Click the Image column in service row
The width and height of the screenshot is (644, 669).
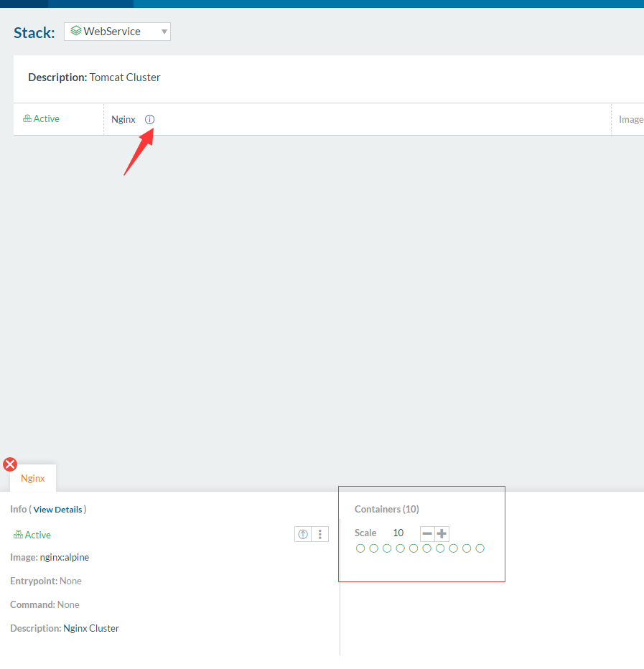coord(630,119)
